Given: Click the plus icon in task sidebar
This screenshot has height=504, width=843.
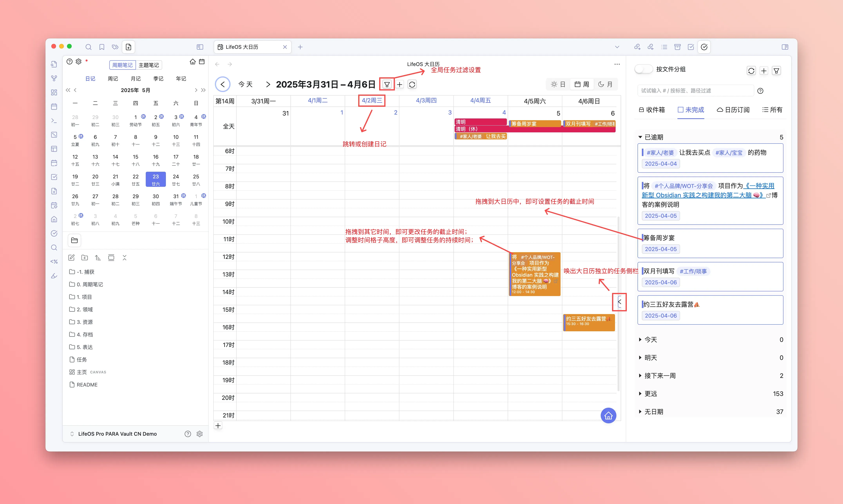Looking at the screenshot, I should [x=764, y=71].
